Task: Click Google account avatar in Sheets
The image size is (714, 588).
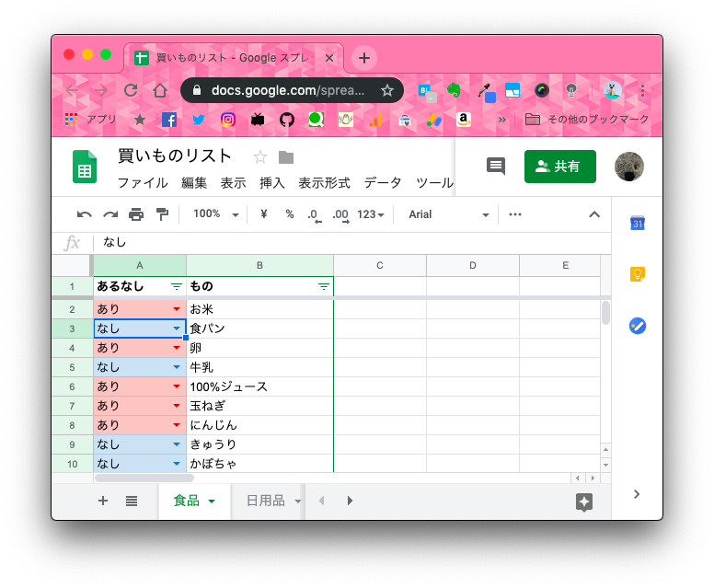Action: tap(629, 167)
